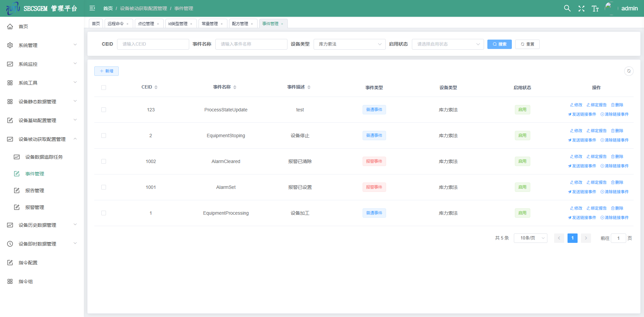Open the font size settings icon
644x317 pixels.
pyautogui.click(x=595, y=9)
